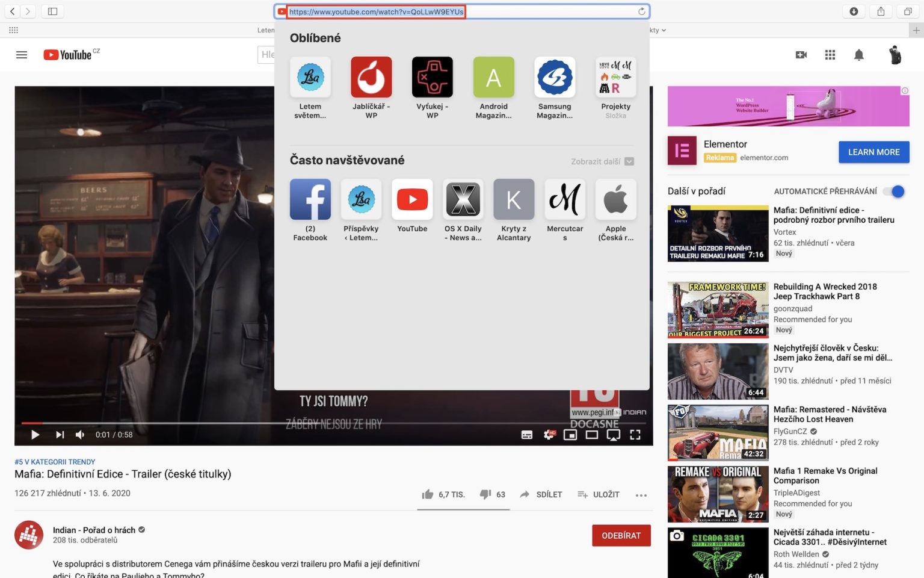Add new Safari tab plus button
Image resolution: width=924 pixels, height=578 pixels.
click(x=916, y=30)
